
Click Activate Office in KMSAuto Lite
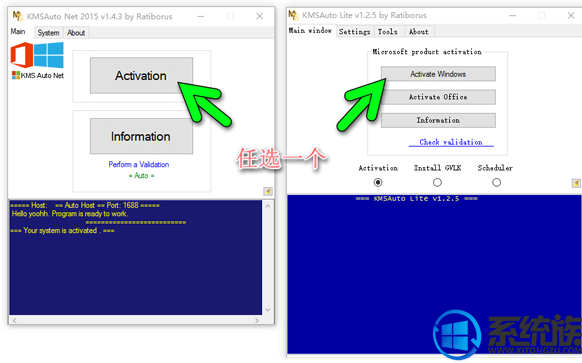pos(438,97)
